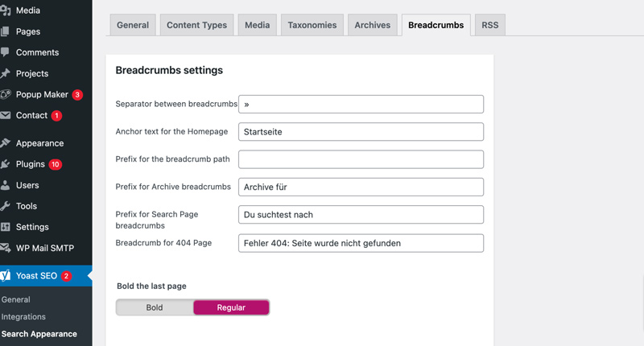
Task: Click the 'Bold the last page' label
Action: (x=151, y=286)
